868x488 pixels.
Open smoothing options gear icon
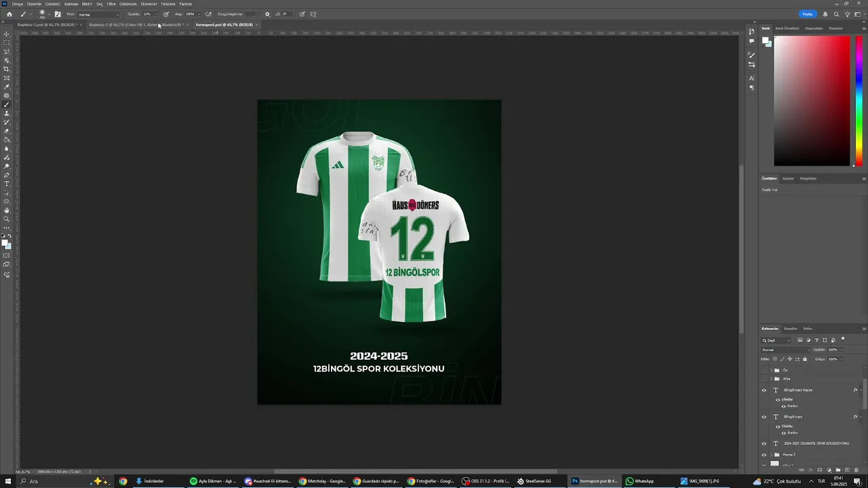[x=267, y=14]
